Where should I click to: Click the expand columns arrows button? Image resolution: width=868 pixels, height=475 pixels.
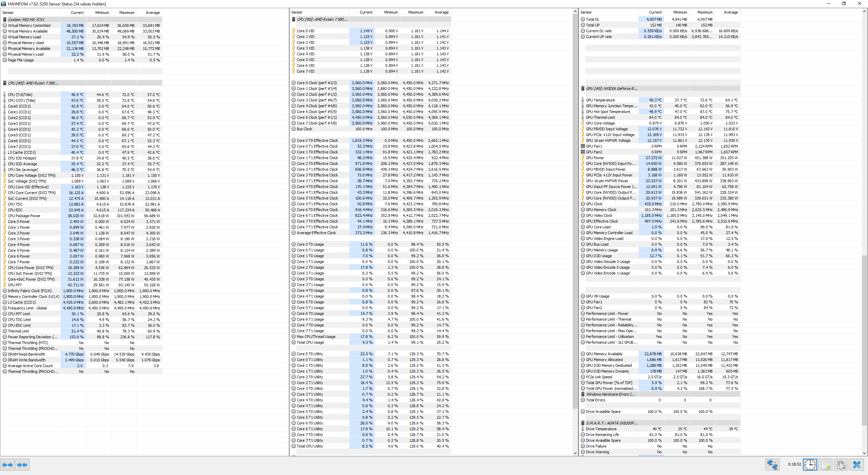7,465
